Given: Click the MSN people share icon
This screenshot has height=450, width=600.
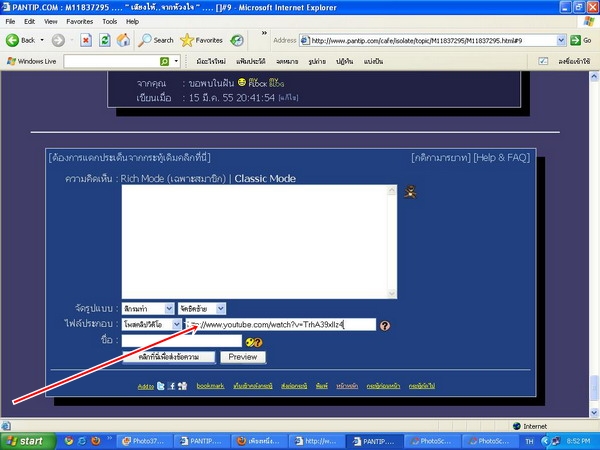Looking at the screenshot, I should click(183, 386).
